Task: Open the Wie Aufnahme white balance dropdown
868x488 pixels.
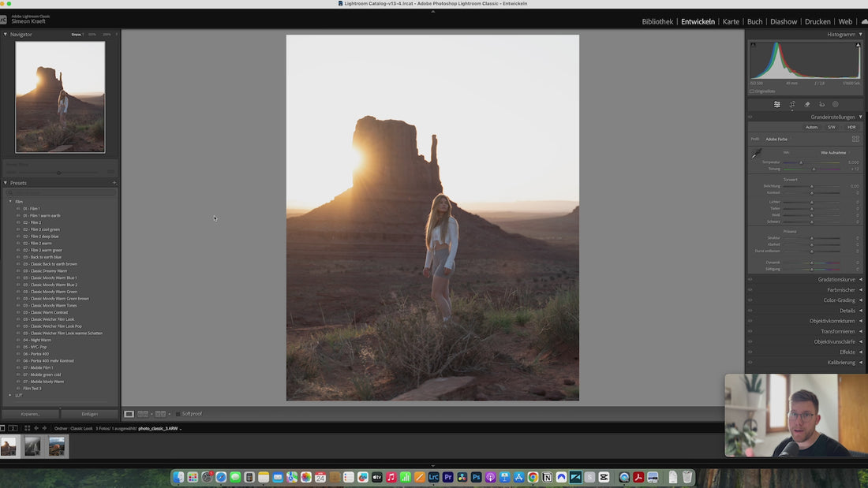Action: (x=835, y=153)
